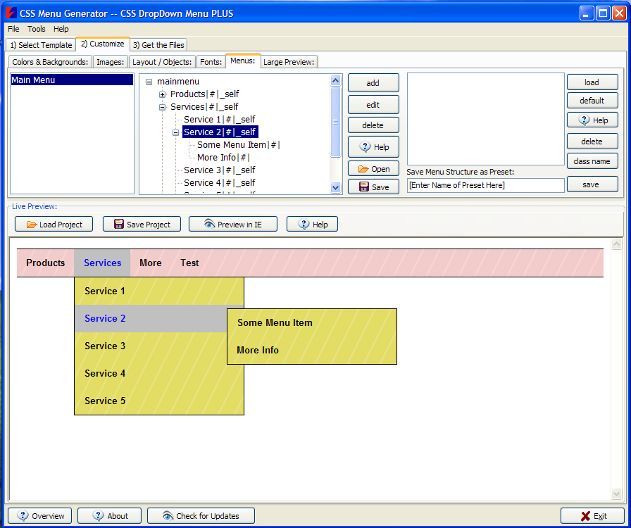Expand the Products node in the tree

click(x=162, y=94)
